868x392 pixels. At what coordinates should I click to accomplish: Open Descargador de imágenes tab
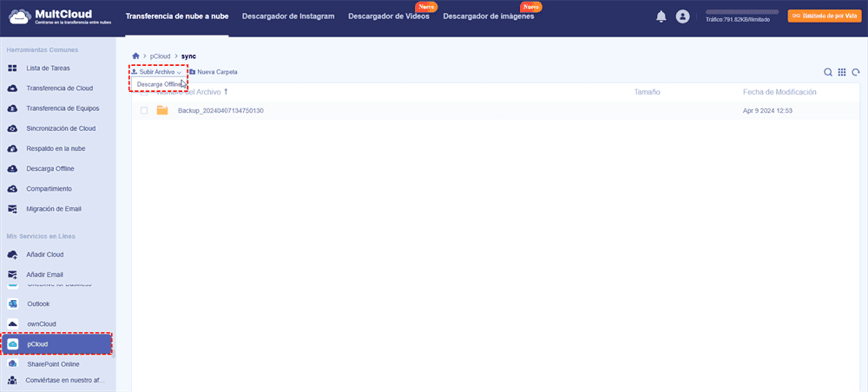click(489, 16)
